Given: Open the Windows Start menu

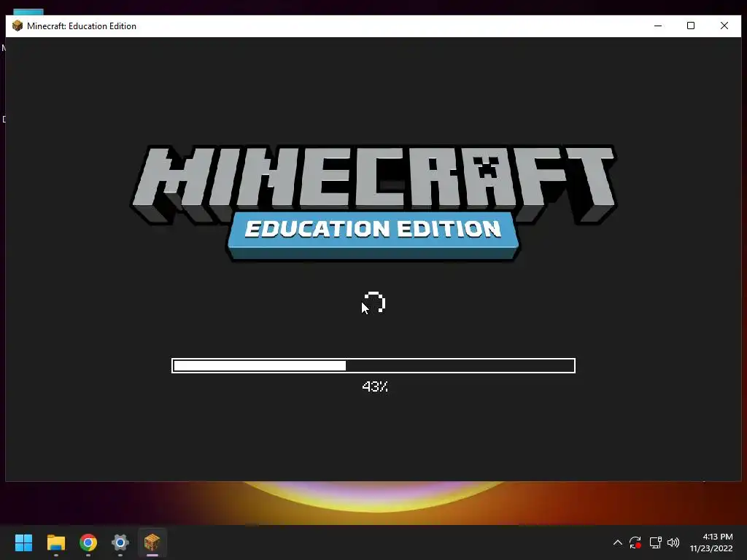Looking at the screenshot, I should click(23, 542).
